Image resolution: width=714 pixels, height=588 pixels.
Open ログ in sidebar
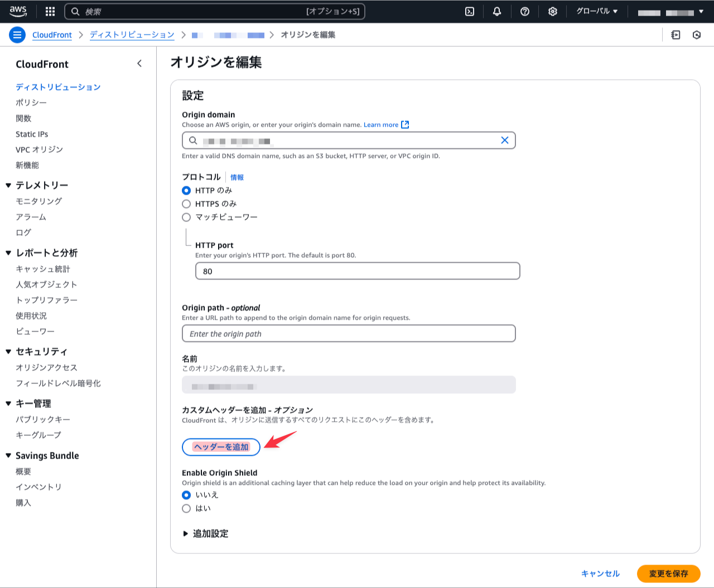(x=23, y=232)
